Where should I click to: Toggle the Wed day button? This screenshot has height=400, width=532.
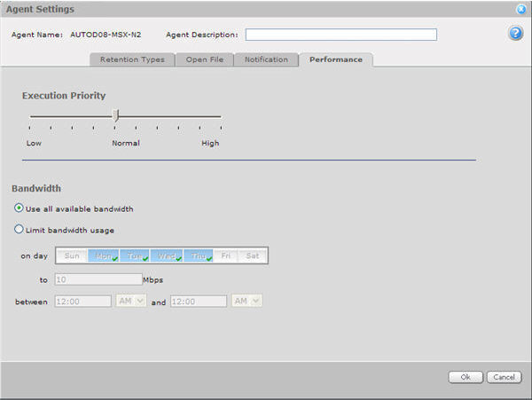tap(167, 255)
